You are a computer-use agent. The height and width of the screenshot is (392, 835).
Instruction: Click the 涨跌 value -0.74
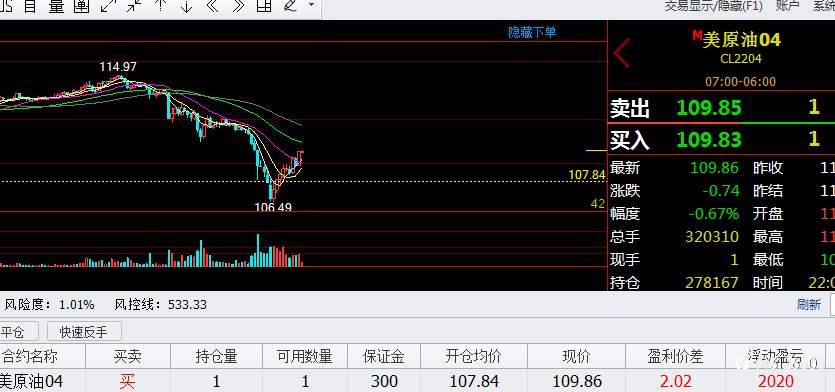(720, 191)
